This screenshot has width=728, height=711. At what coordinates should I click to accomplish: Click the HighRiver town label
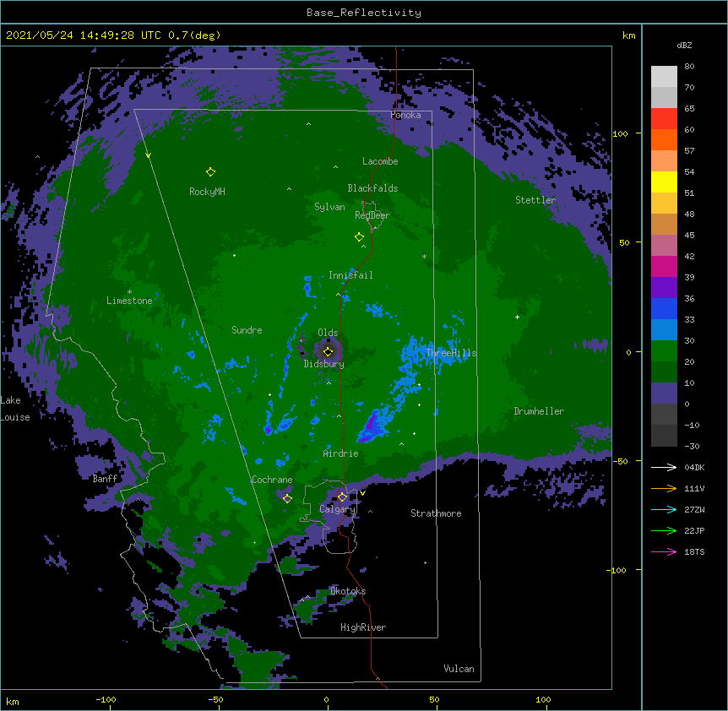(363, 627)
